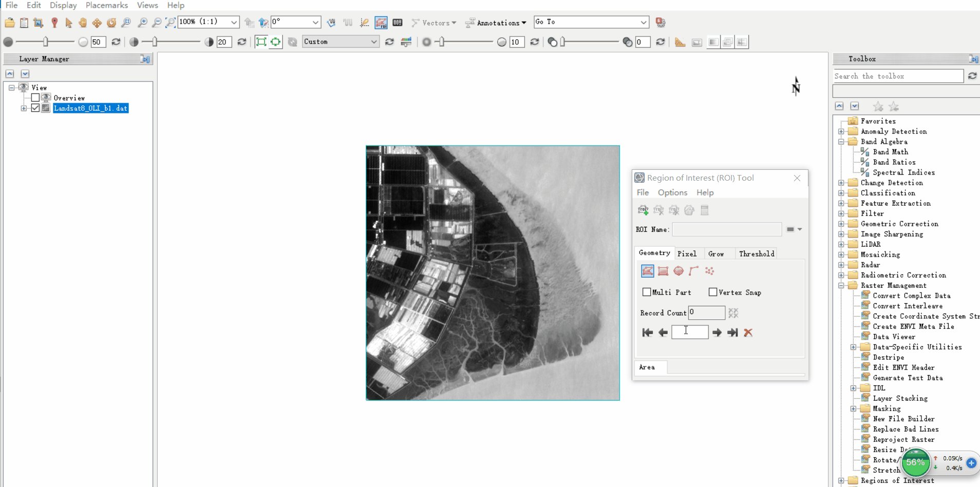Image resolution: width=980 pixels, height=487 pixels.
Task: Open the zoom percentage dropdown
Action: 234,22
